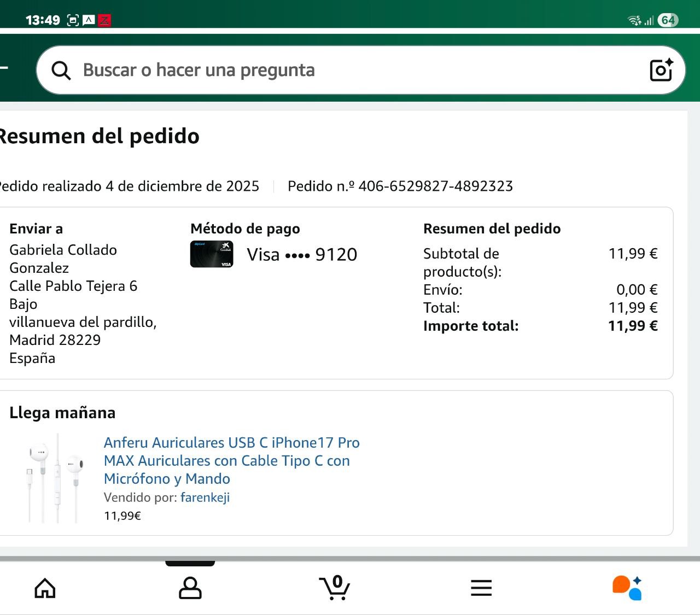Open the camera lens search icon
Image resolution: width=700 pixels, height=615 pixels.
click(661, 70)
